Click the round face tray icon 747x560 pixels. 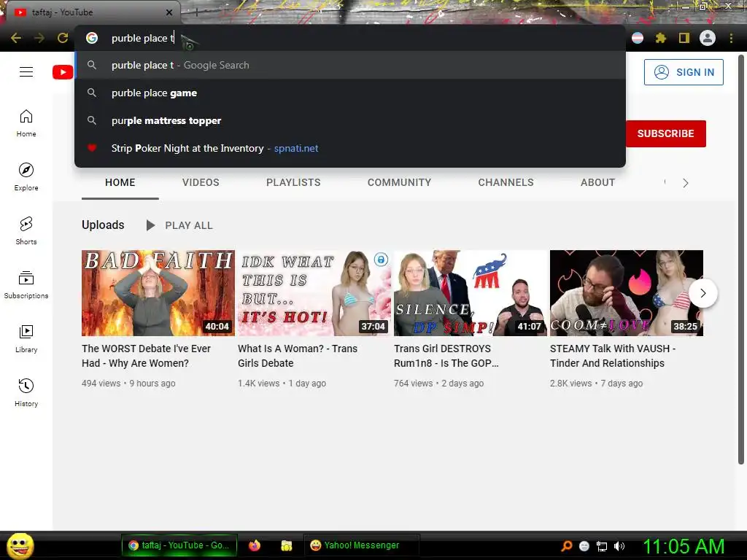[x=584, y=546]
